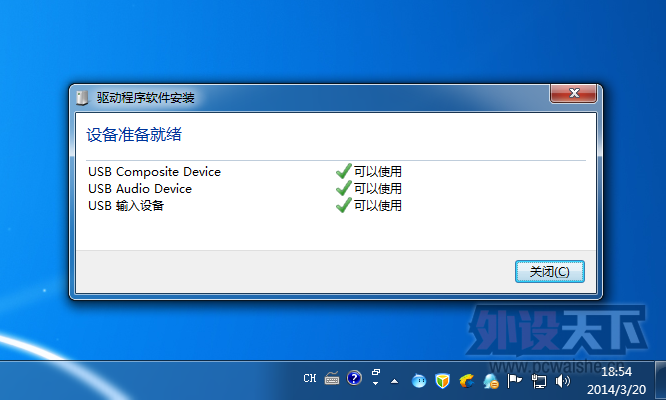Select the USB Composite Device entry

click(154, 172)
